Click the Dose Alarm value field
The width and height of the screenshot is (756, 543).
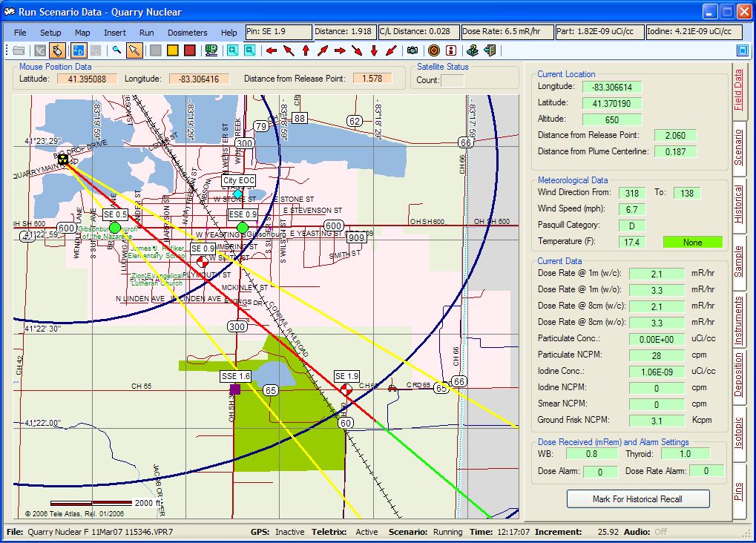[600, 472]
